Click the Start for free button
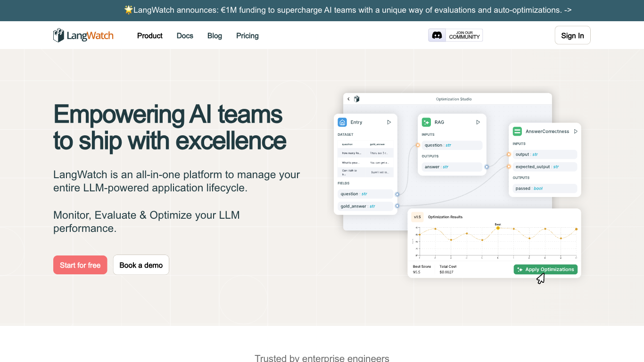The height and width of the screenshot is (362, 644). point(80,265)
